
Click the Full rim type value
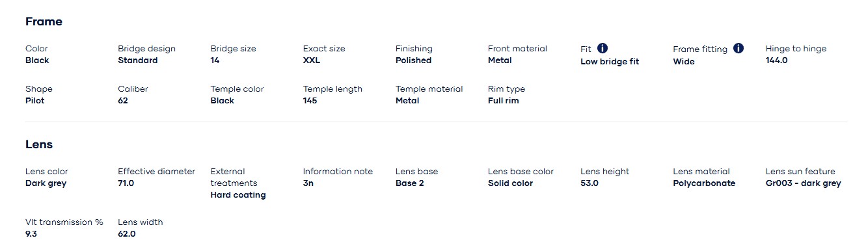point(504,101)
